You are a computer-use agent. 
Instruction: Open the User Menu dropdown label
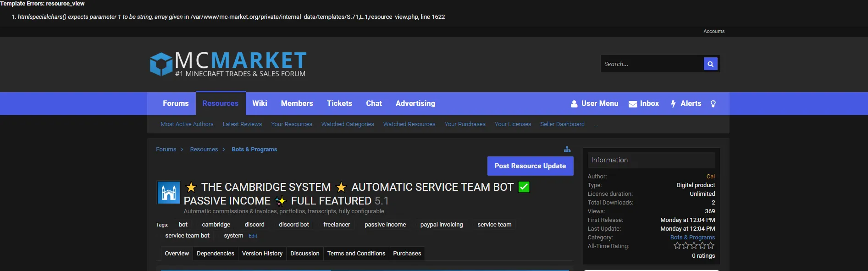click(600, 104)
